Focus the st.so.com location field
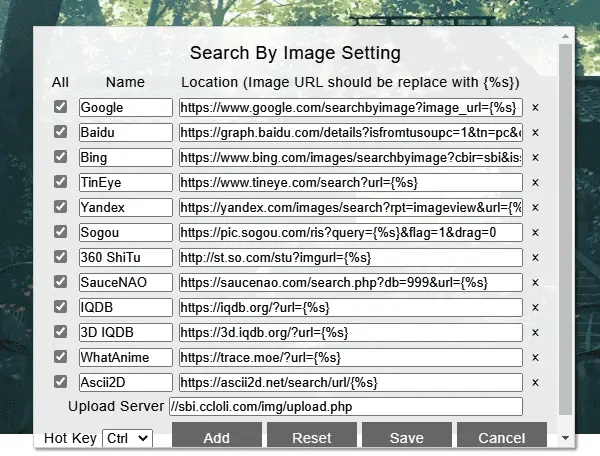This screenshot has height=456, width=600. click(351, 257)
